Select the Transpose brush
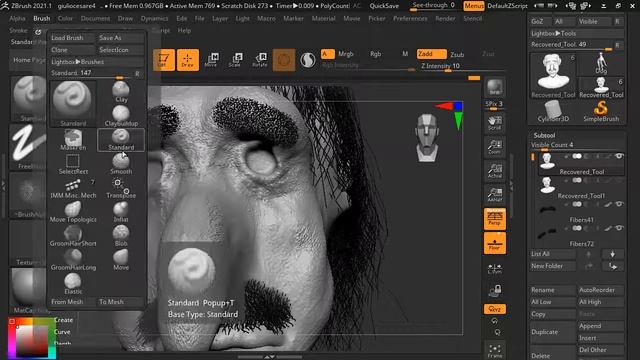Viewport: 640px width, 360px height. (x=121, y=188)
